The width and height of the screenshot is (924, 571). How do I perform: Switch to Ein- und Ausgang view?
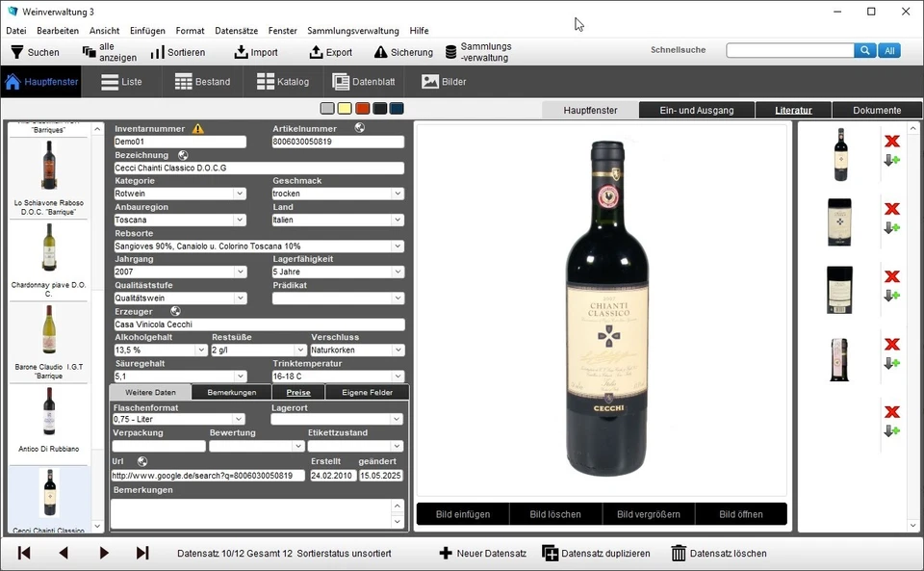(696, 110)
